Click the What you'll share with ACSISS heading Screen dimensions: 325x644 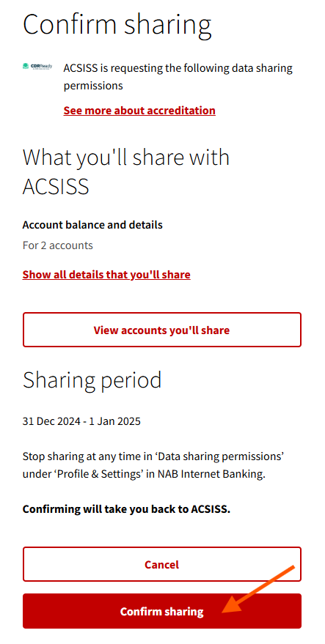pos(126,171)
